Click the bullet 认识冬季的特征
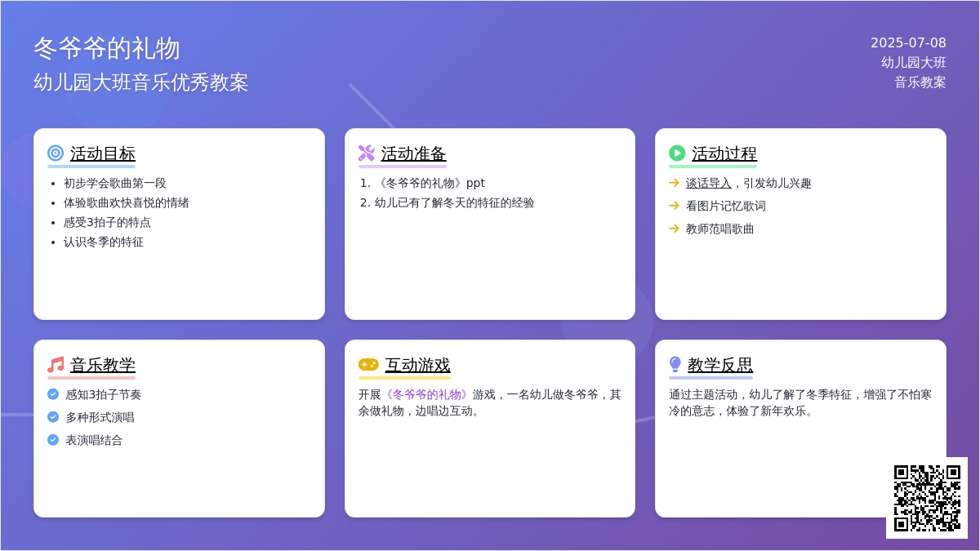Image resolution: width=980 pixels, height=551 pixels. pos(104,242)
